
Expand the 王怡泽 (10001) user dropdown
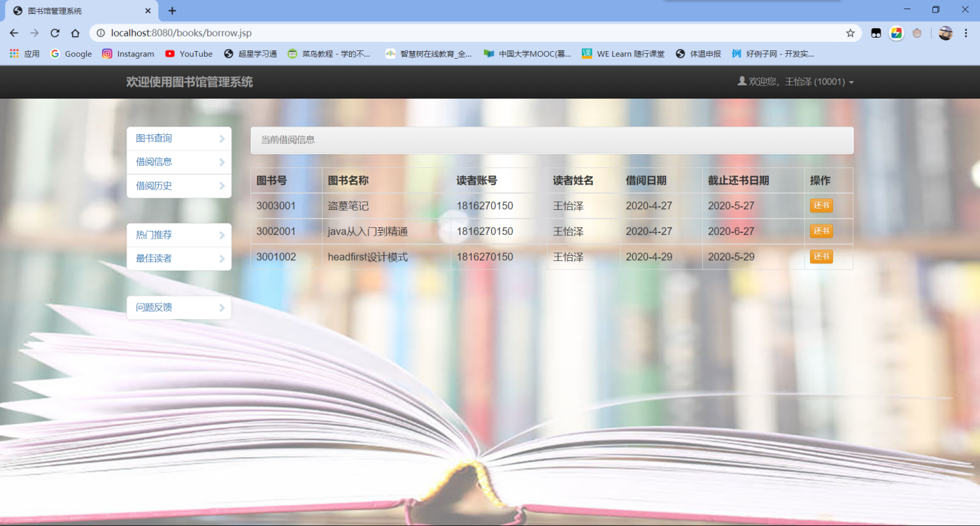[795, 82]
